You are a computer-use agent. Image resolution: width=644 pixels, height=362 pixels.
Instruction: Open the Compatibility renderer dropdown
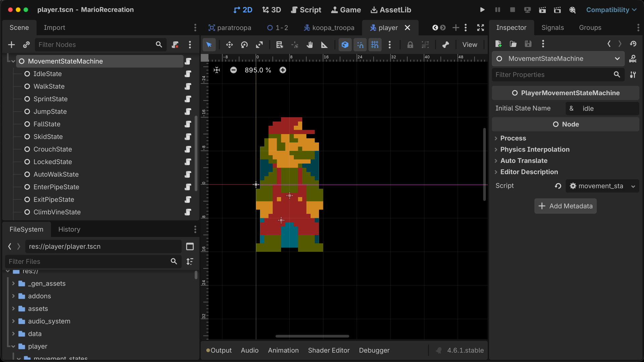(x=611, y=10)
